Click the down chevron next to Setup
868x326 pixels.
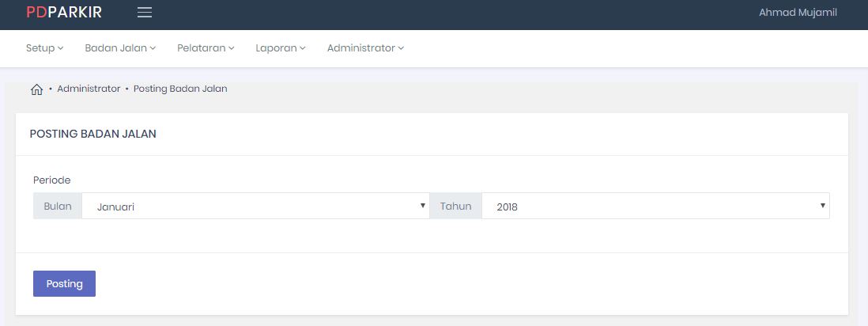point(61,48)
